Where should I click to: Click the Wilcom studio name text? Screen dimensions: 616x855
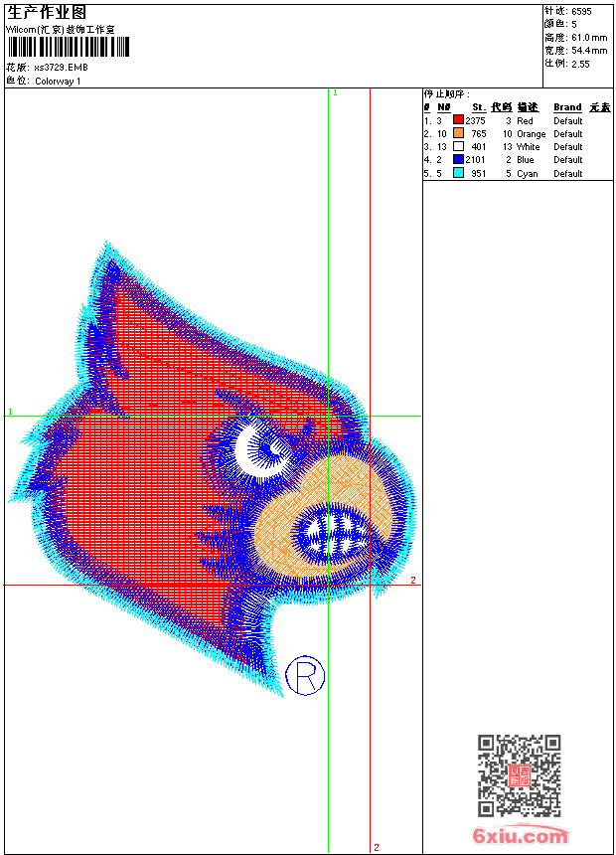tap(61, 30)
